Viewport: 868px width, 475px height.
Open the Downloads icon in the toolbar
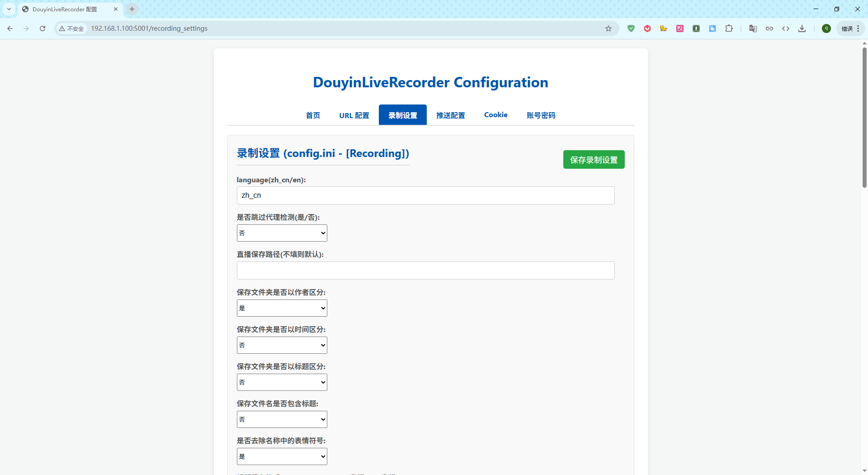point(802,28)
